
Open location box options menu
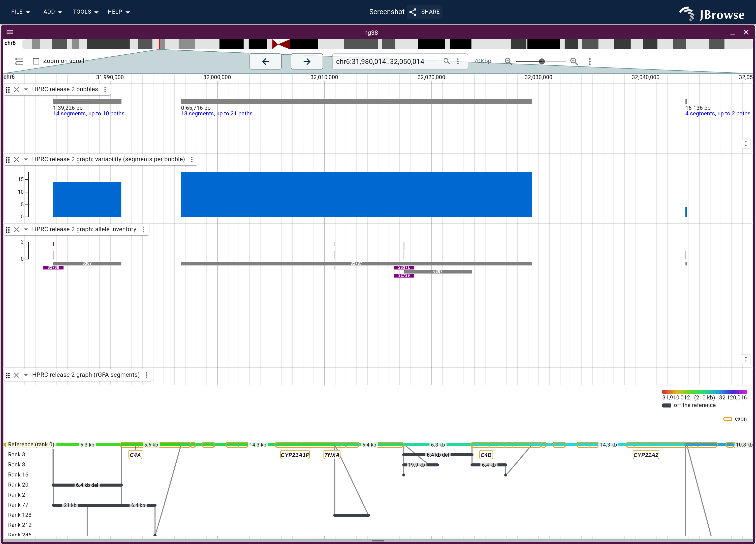[x=458, y=61]
